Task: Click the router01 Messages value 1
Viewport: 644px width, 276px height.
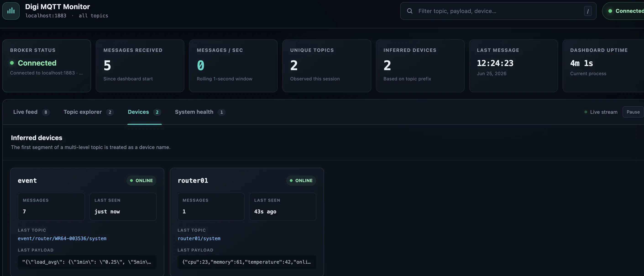Action: point(184,211)
